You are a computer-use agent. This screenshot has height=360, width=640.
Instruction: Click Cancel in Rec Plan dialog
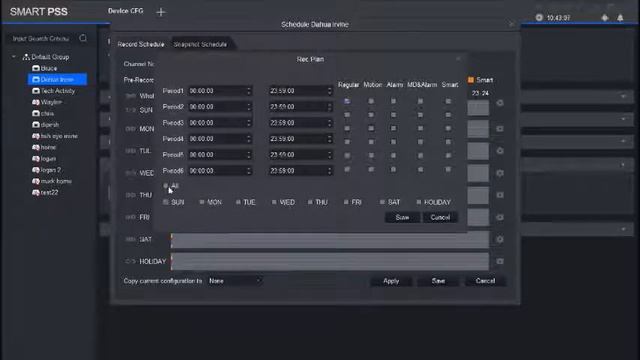pyautogui.click(x=440, y=218)
